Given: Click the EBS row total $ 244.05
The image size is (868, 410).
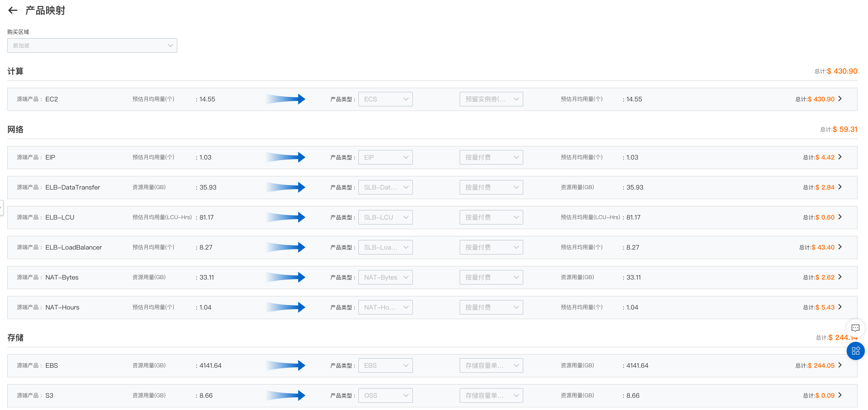Looking at the screenshot, I should tap(821, 365).
